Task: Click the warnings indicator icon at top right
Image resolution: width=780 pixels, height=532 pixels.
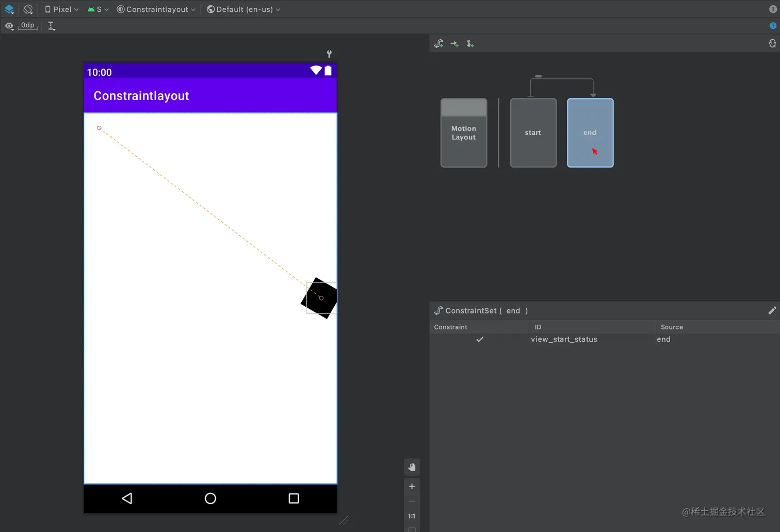Action: 773,9
